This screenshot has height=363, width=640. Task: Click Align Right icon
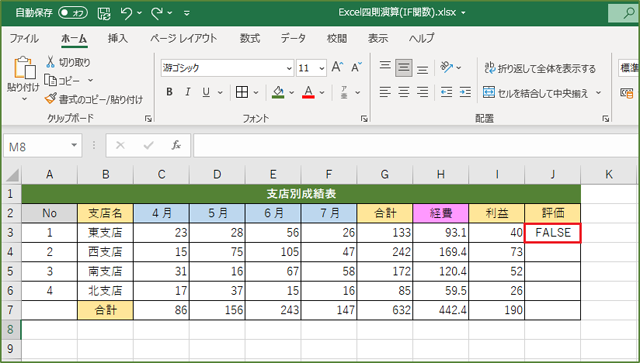pyautogui.click(x=422, y=92)
